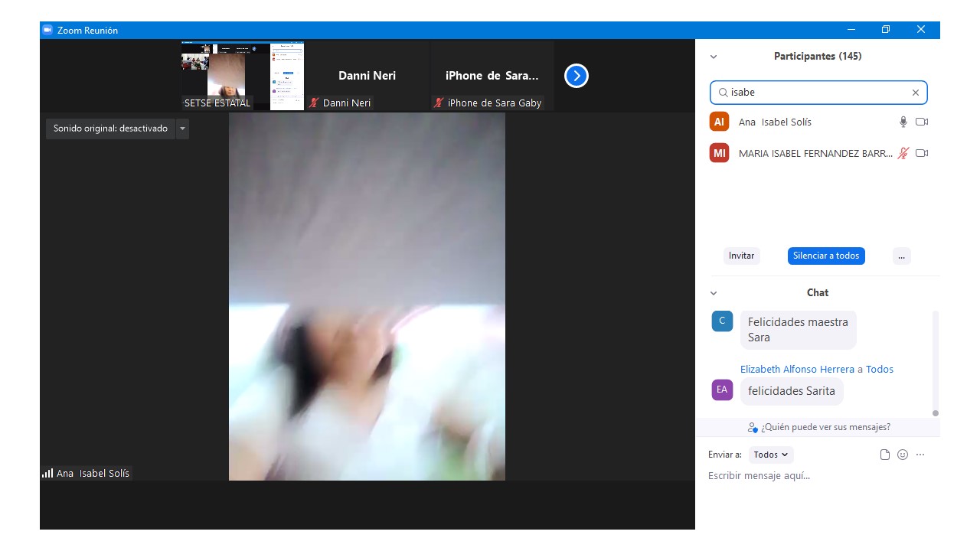Click the Invitar button

741,256
